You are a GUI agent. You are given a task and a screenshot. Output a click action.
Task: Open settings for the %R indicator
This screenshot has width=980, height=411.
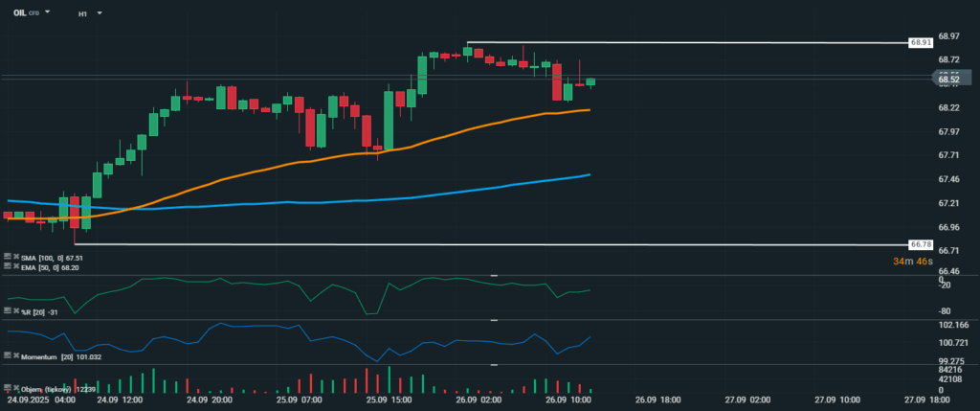(7, 311)
